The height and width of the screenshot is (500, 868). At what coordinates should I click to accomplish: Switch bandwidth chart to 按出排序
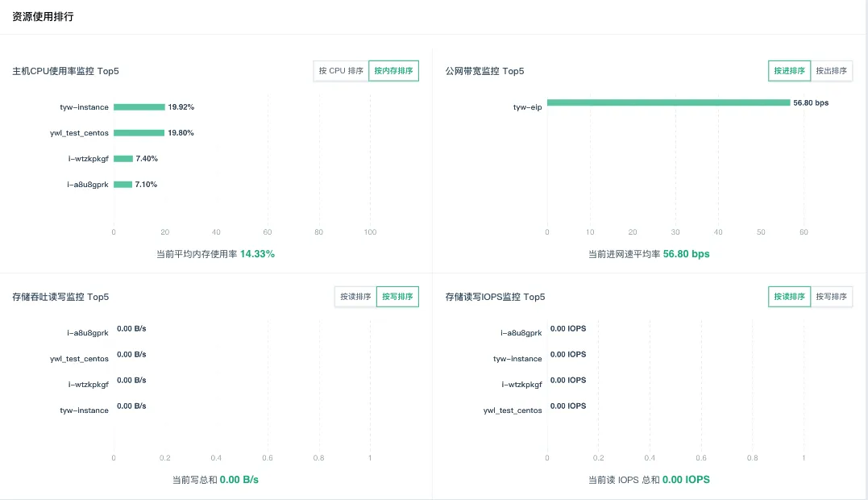[x=831, y=71]
